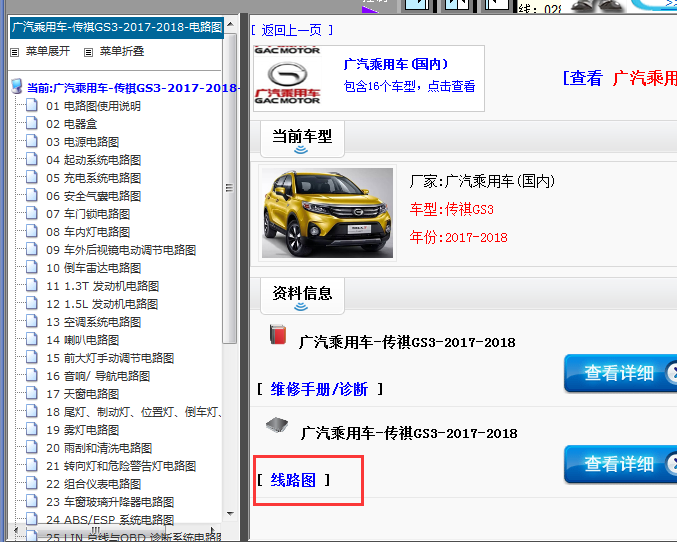Click the 查看 广汽乘用车 link at the right edge

pyautogui.click(x=620, y=78)
